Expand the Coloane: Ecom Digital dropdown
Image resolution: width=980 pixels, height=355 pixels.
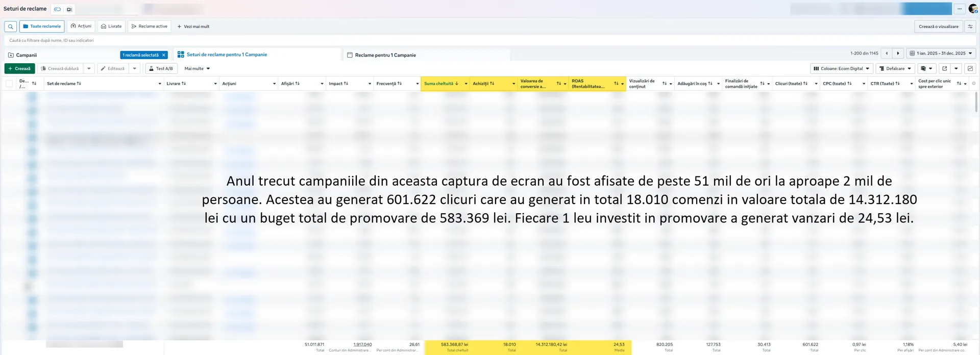pos(841,68)
